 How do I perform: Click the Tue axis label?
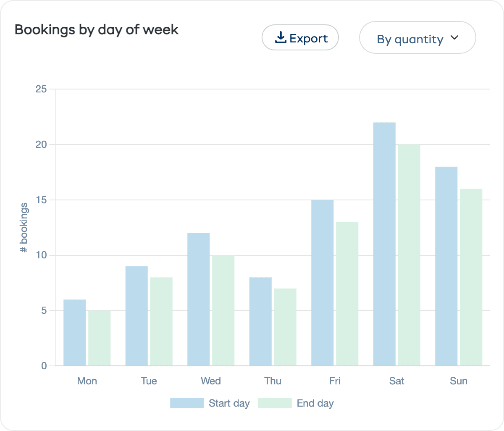(x=149, y=381)
